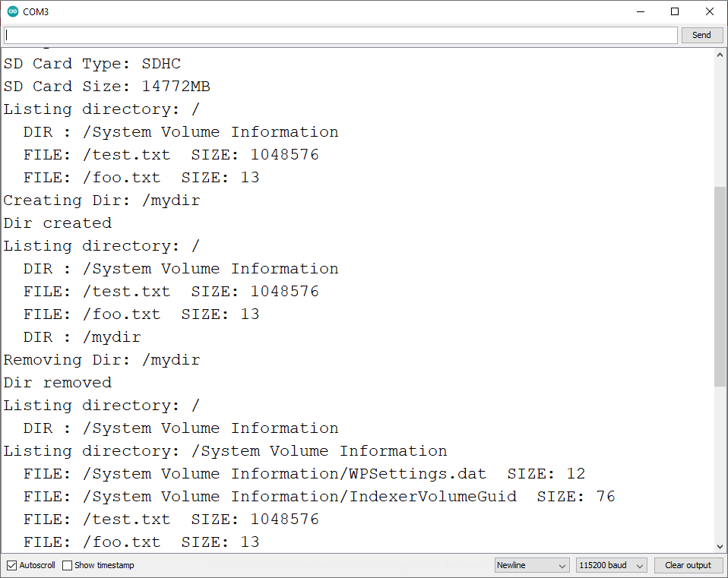
Task: Focus the serial message input field
Action: coord(340,35)
